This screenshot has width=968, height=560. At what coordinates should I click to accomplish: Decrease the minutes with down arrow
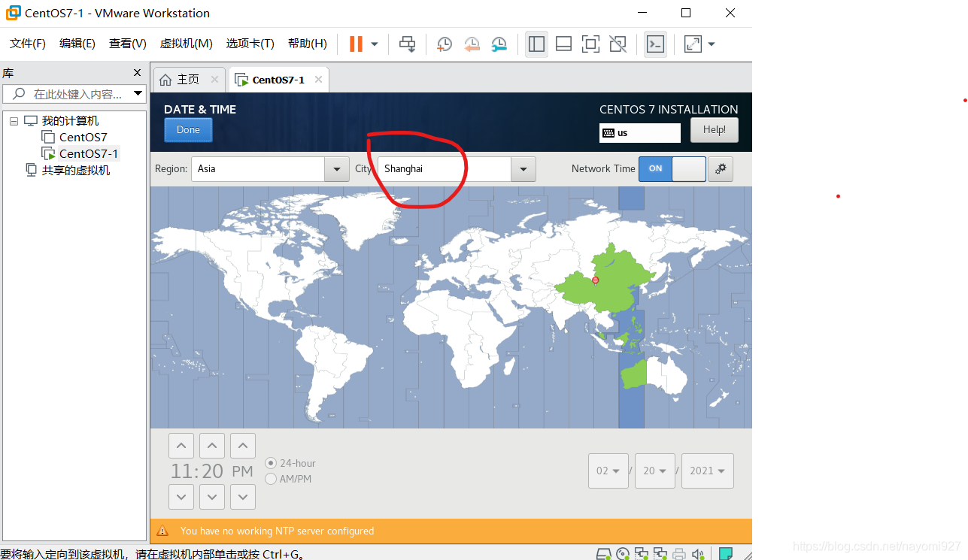coord(212,497)
